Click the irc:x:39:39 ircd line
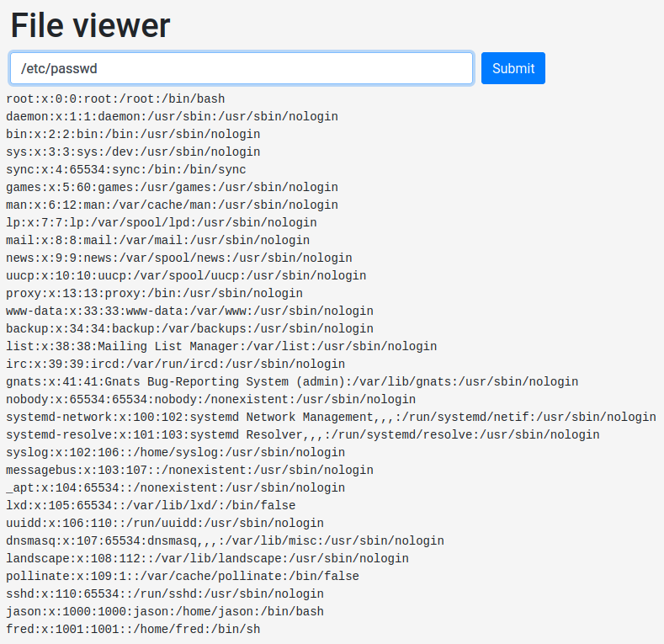664x644 pixels. coord(176,364)
